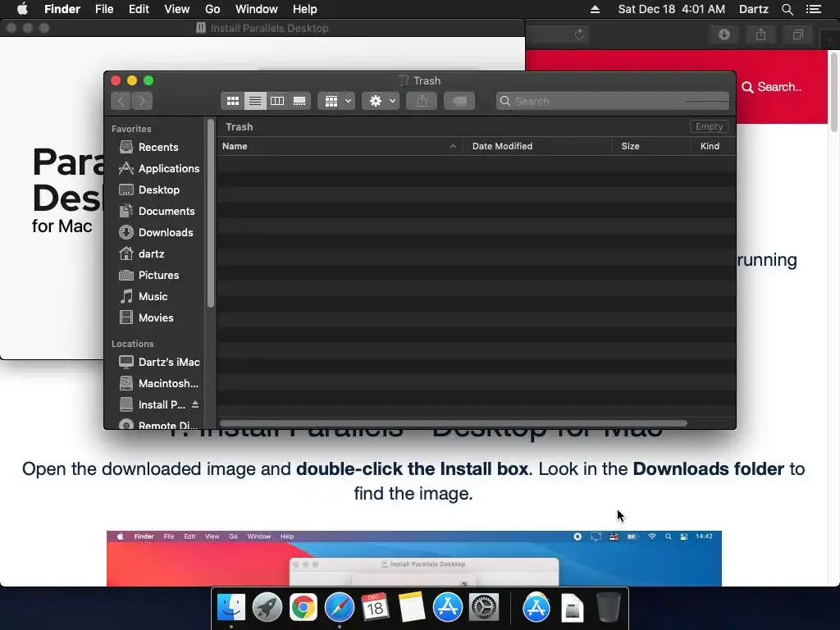
Task: Open the item grouping dropdown in toolbar
Action: pyautogui.click(x=336, y=101)
